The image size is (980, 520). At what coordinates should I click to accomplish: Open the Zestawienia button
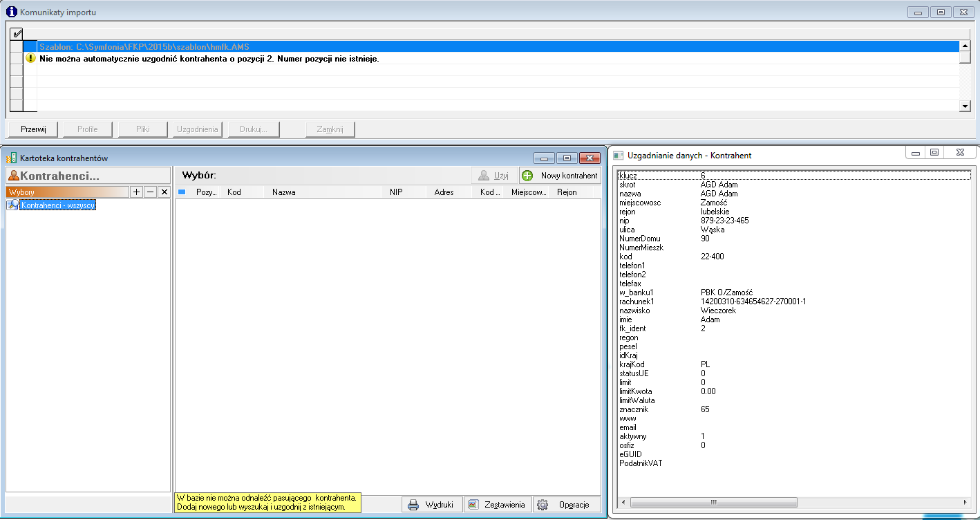498,505
